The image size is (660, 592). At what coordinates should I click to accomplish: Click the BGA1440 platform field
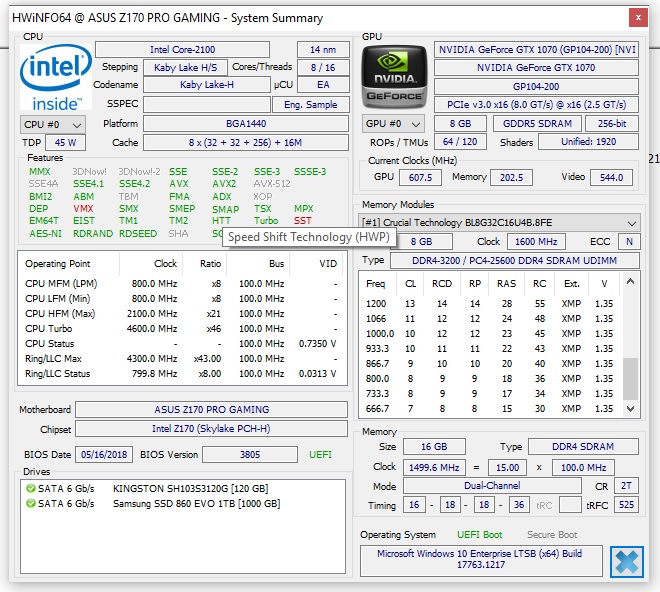246,124
